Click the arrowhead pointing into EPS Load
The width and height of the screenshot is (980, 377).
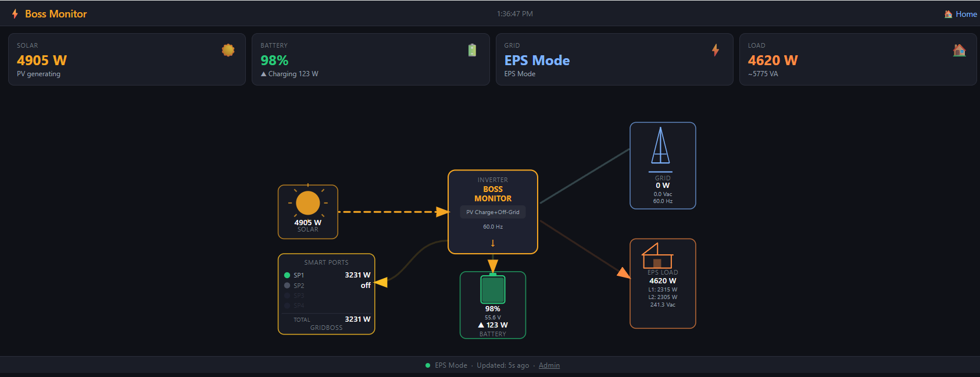tap(624, 273)
